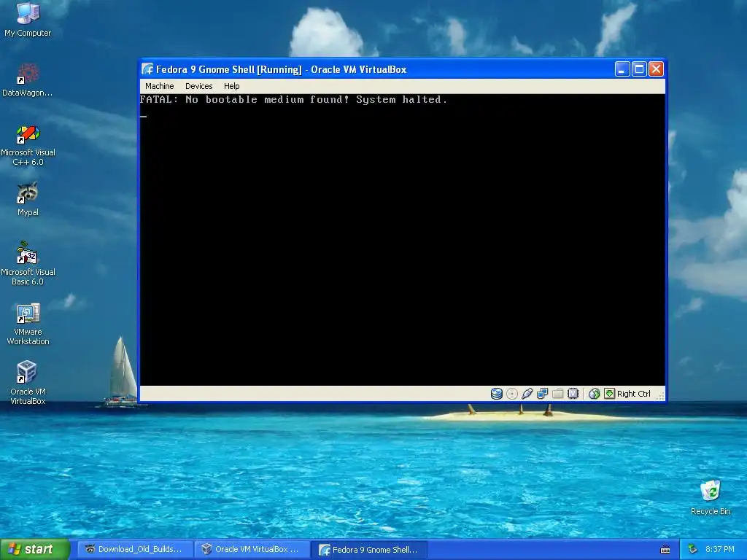Screen dimensions: 747x560
Task: Click the network tray icon by clock
Action: pyautogui.click(x=693, y=549)
